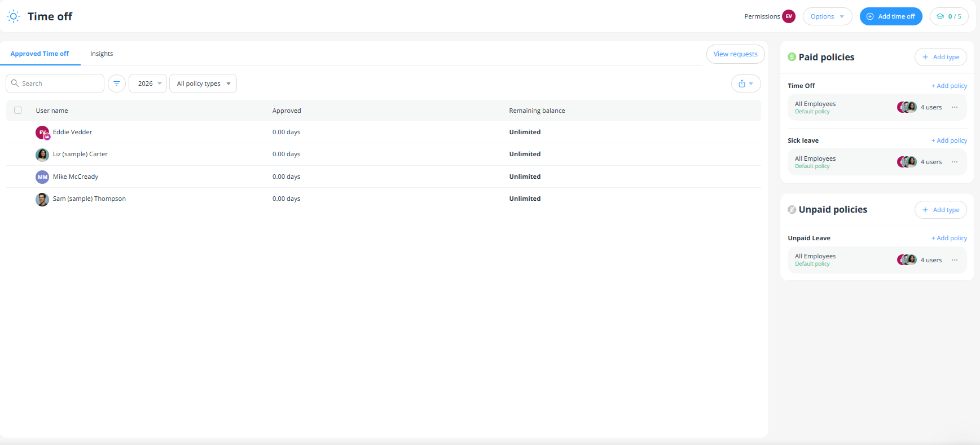This screenshot has height=445, width=980.
Task: Click the user avatars group in Sick leave
Action: (x=907, y=162)
